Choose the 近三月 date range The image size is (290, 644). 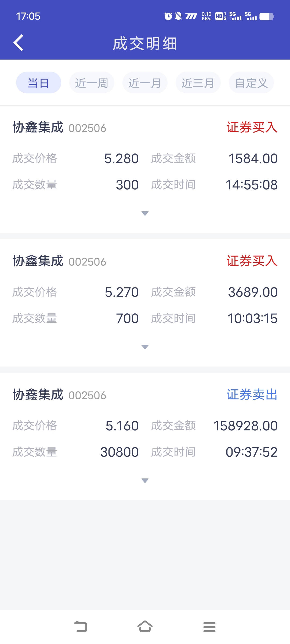[198, 83]
